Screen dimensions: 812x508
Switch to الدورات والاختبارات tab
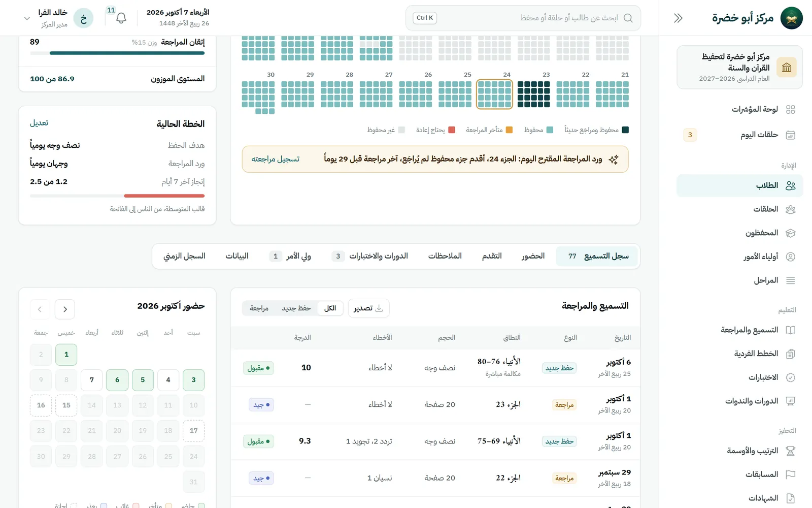coord(369,256)
